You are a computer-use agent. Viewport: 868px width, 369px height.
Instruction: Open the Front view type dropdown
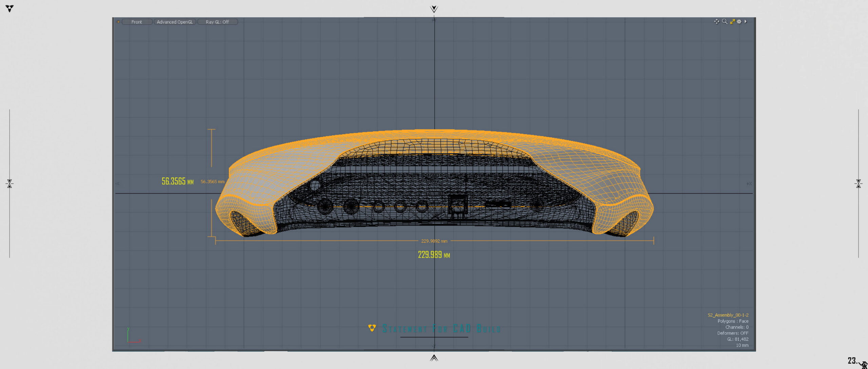click(x=137, y=22)
